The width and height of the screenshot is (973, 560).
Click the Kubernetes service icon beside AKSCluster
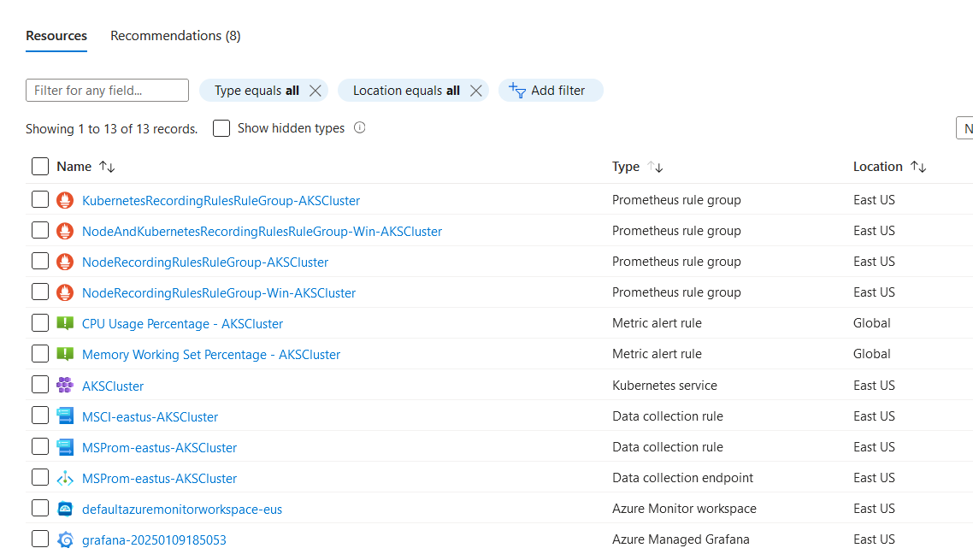65,385
